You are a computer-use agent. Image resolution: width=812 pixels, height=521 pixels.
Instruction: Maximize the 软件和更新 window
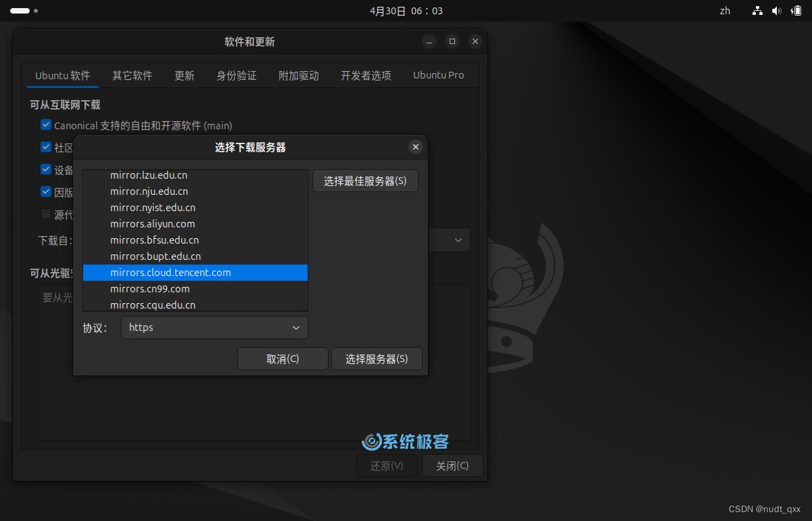pos(452,41)
